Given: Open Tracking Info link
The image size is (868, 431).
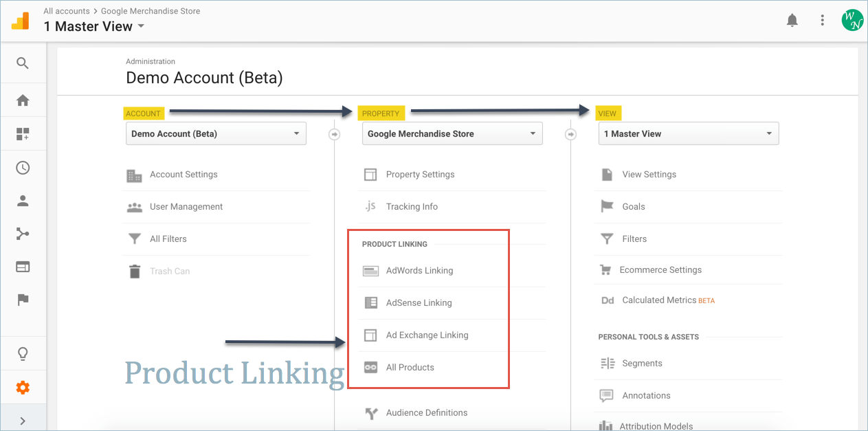Looking at the screenshot, I should (x=412, y=207).
